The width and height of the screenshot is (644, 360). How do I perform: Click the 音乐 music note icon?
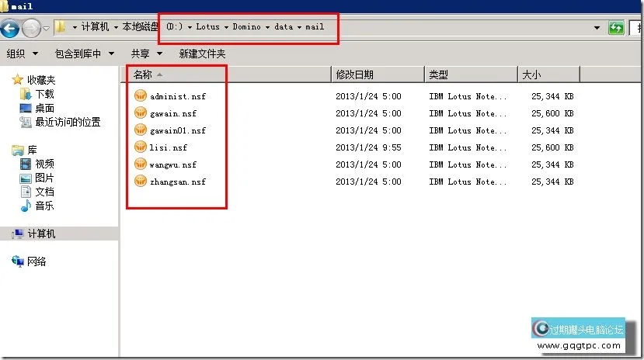click(26, 206)
